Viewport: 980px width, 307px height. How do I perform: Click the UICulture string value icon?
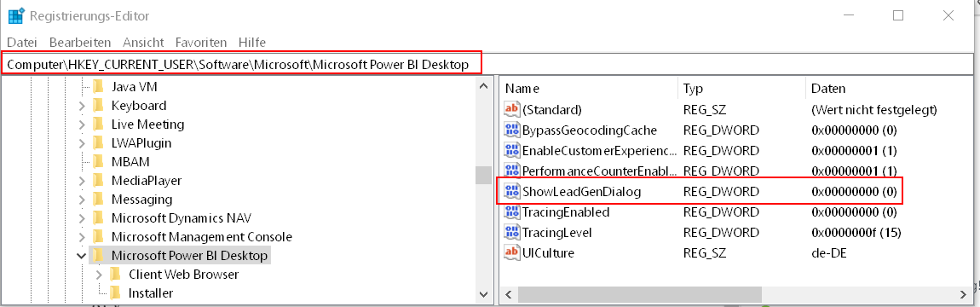[512, 252]
